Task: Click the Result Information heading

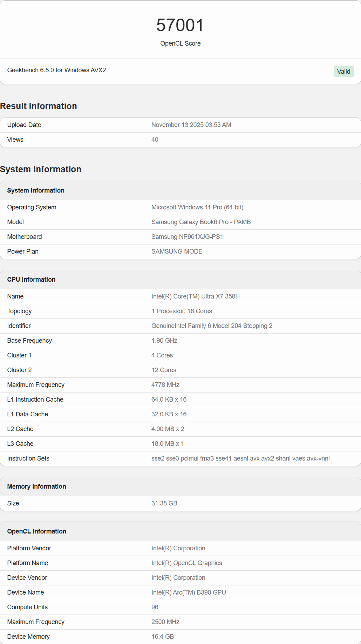Action: (39, 106)
